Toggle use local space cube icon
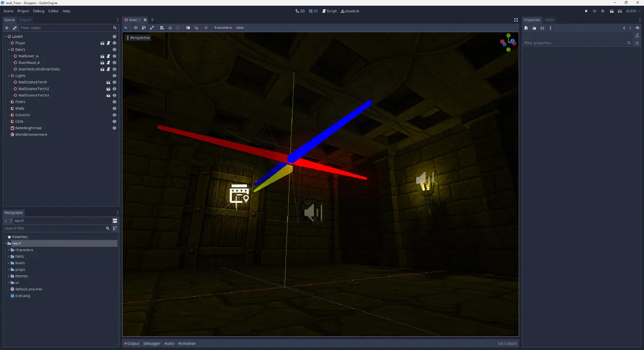 pos(188,28)
